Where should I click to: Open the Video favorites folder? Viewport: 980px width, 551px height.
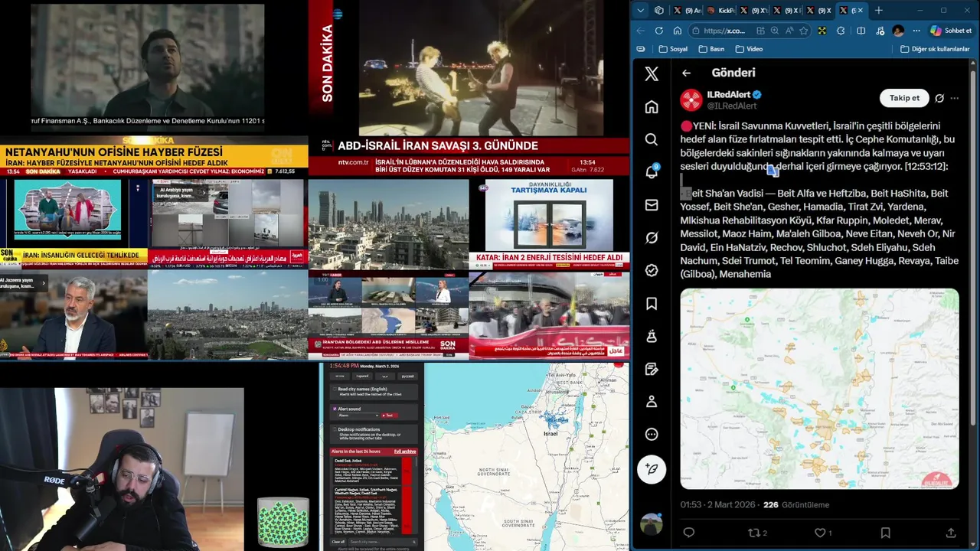coord(749,49)
